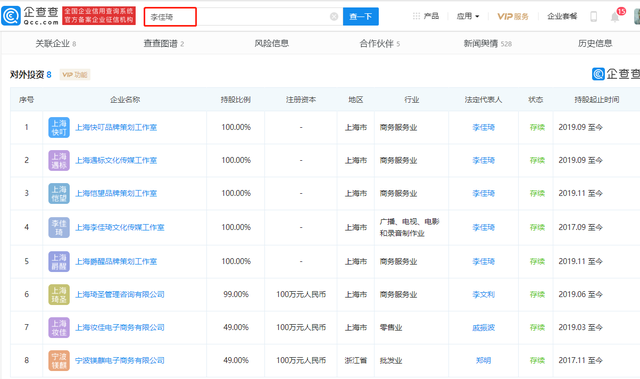Screen dimensions: 640x379
Task: Open 李佳琦 link in the 上海爵醒 row
Action: point(483,262)
